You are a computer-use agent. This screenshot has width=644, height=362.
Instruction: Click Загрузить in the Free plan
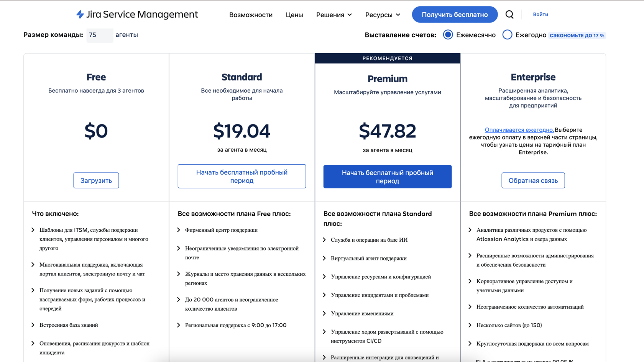coord(96,180)
